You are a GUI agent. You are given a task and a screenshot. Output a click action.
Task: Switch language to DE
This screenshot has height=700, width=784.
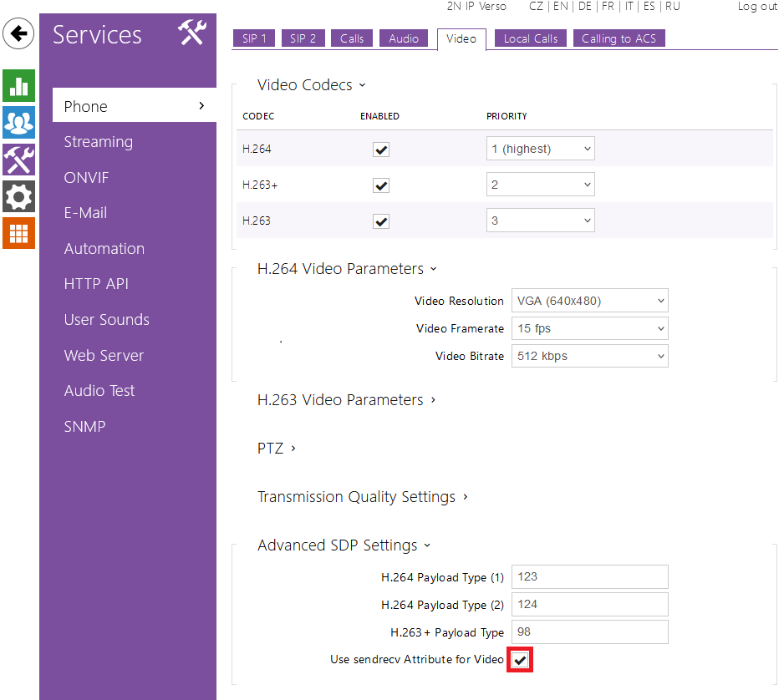584,7
